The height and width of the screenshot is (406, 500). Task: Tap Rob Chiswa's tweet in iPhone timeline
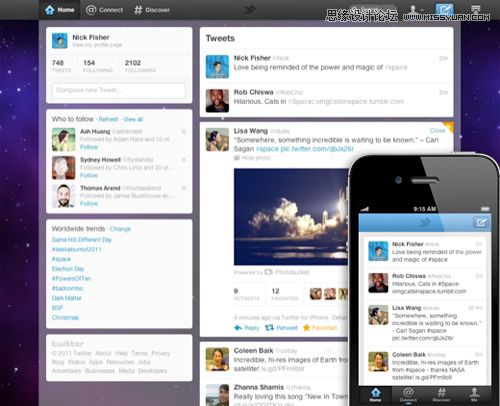(424, 284)
